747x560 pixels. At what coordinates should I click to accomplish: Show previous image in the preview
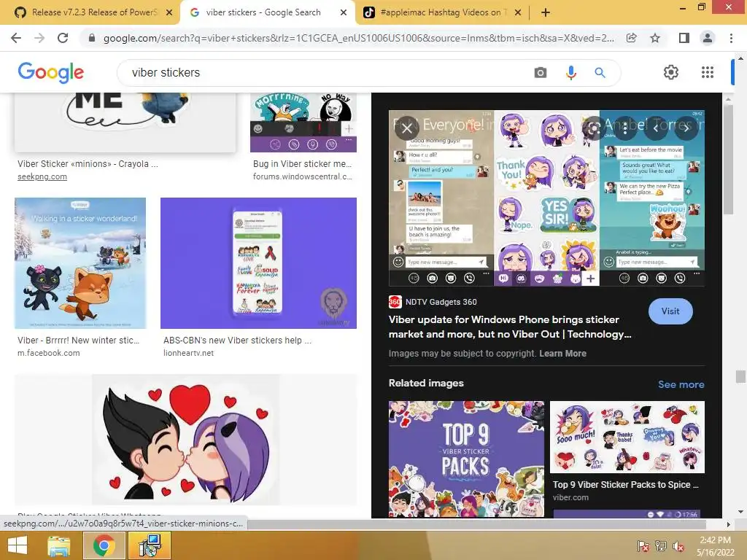point(656,128)
